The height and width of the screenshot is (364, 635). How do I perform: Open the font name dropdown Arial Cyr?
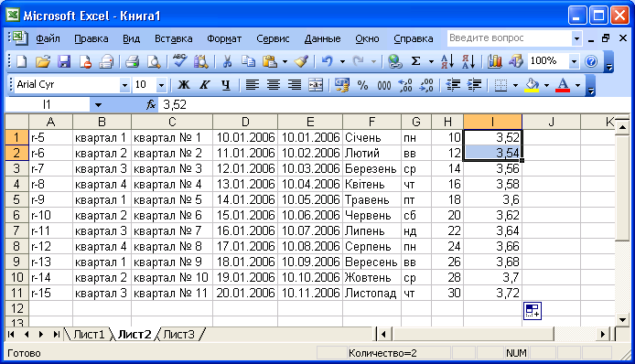124,85
